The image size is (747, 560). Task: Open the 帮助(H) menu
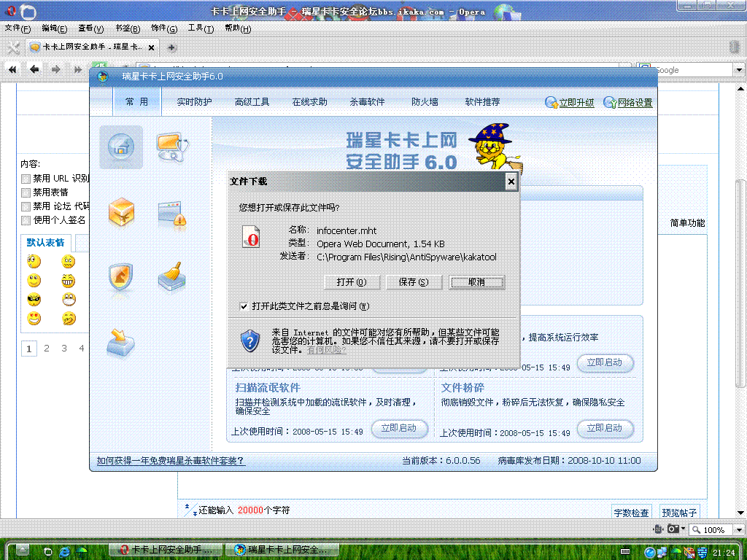pyautogui.click(x=238, y=28)
